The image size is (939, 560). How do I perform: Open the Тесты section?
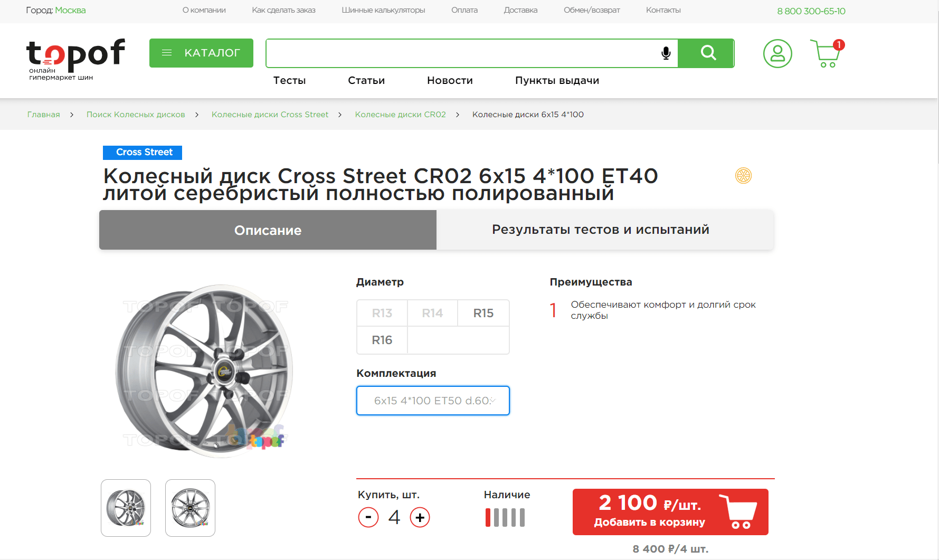289,81
